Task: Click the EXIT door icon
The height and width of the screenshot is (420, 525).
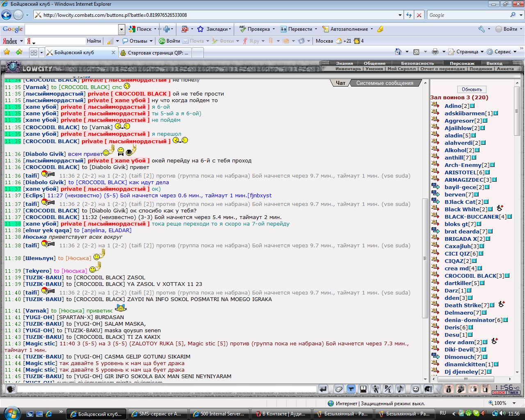Action: (486, 389)
